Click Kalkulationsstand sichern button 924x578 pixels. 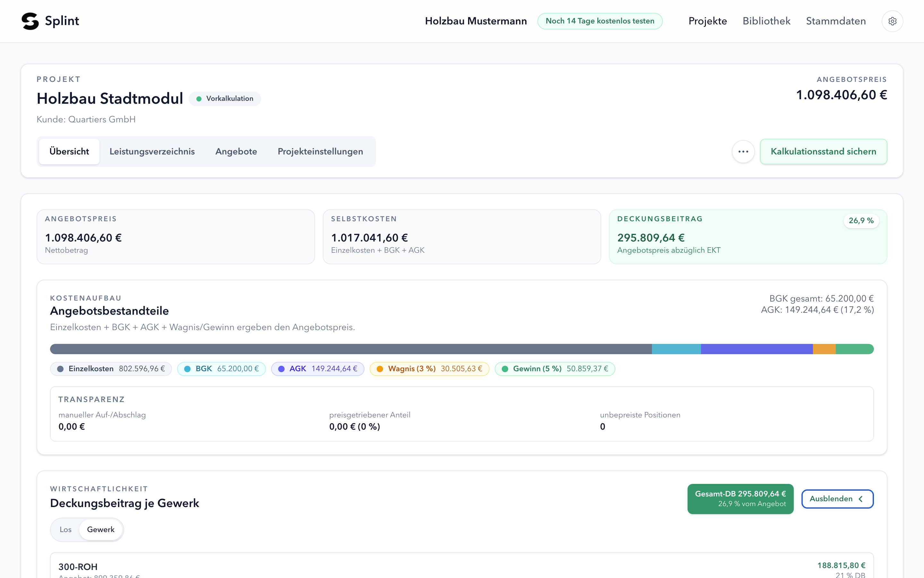[x=823, y=151]
